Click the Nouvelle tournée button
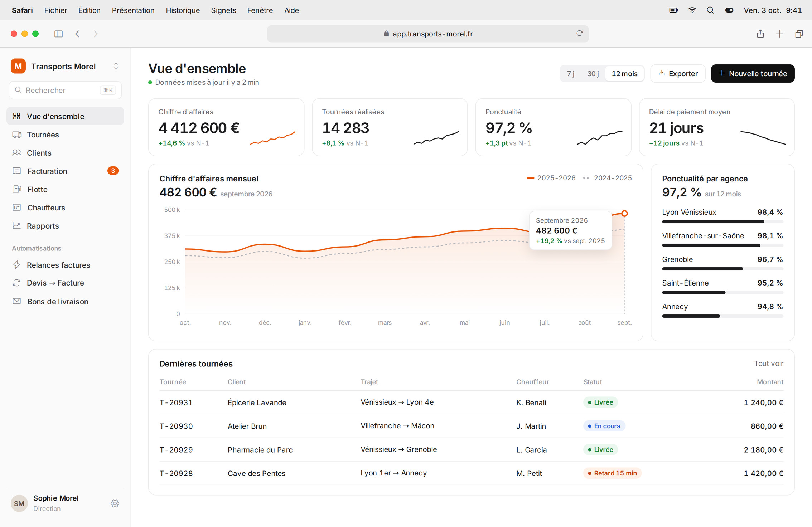 [x=753, y=73]
